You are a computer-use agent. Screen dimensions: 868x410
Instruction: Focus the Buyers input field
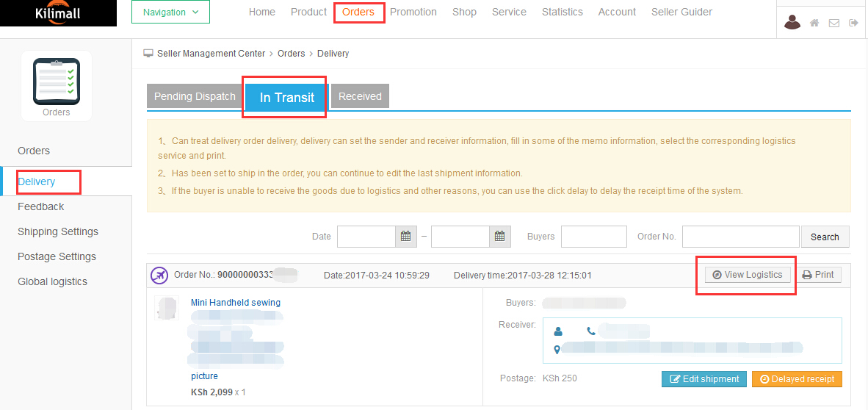[x=594, y=237]
